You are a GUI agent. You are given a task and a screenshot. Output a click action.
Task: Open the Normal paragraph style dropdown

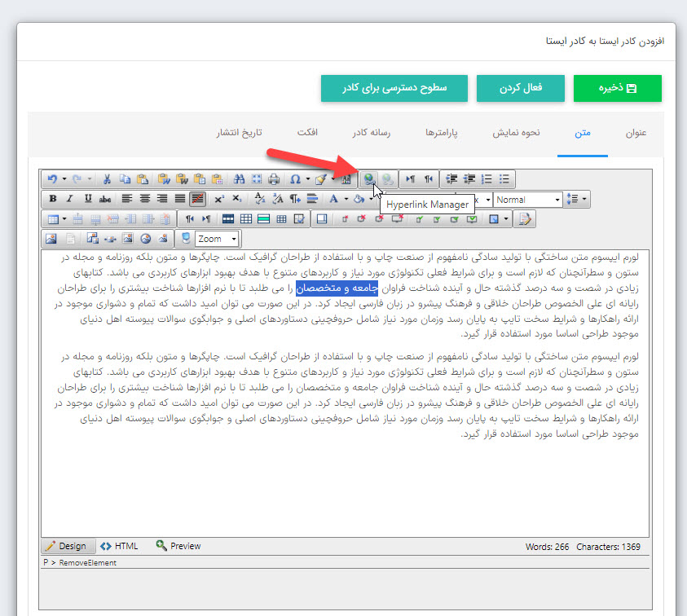(x=526, y=199)
